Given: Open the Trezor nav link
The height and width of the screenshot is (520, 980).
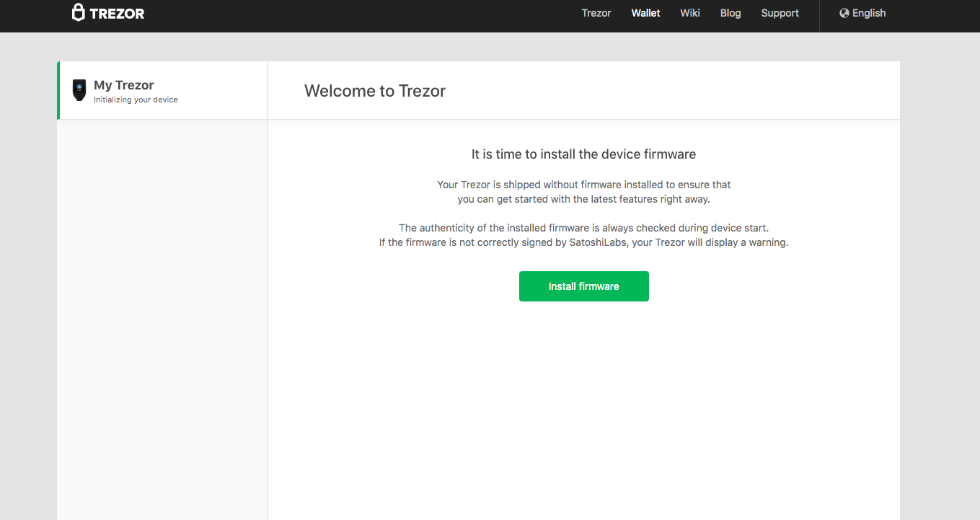Looking at the screenshot, I should pos(596,13).
